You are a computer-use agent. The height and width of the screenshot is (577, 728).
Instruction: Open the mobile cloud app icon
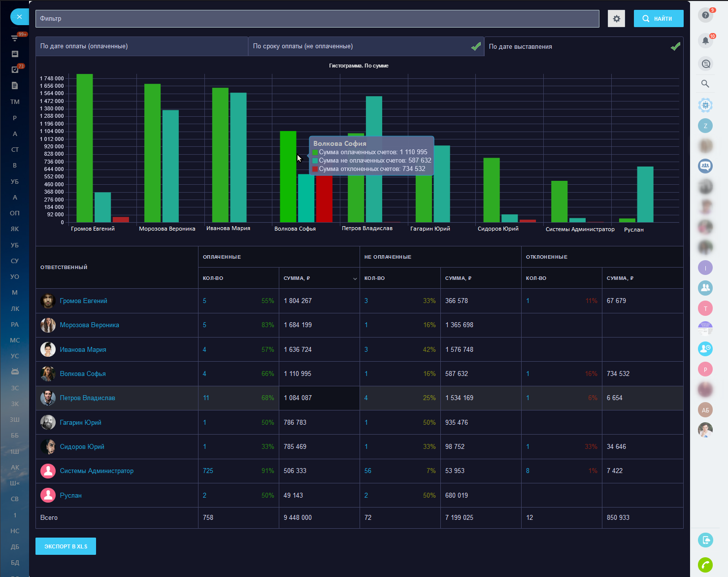pos(705,540)
